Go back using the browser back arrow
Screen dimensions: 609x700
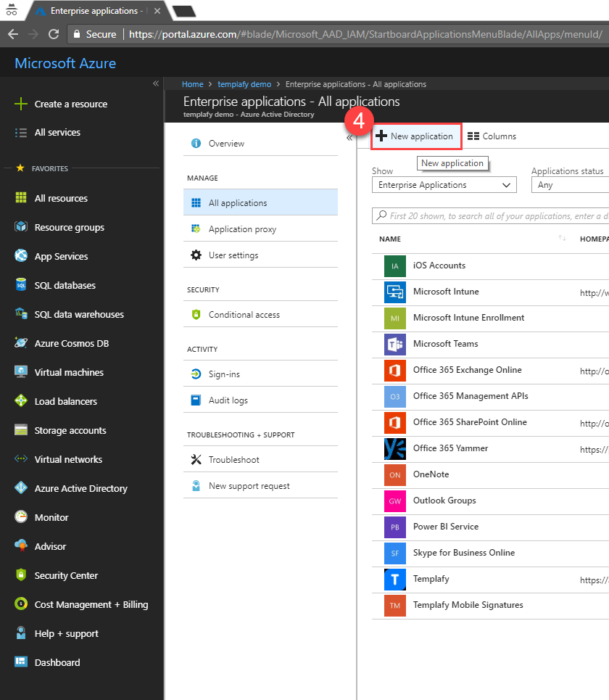click(13, 34)
